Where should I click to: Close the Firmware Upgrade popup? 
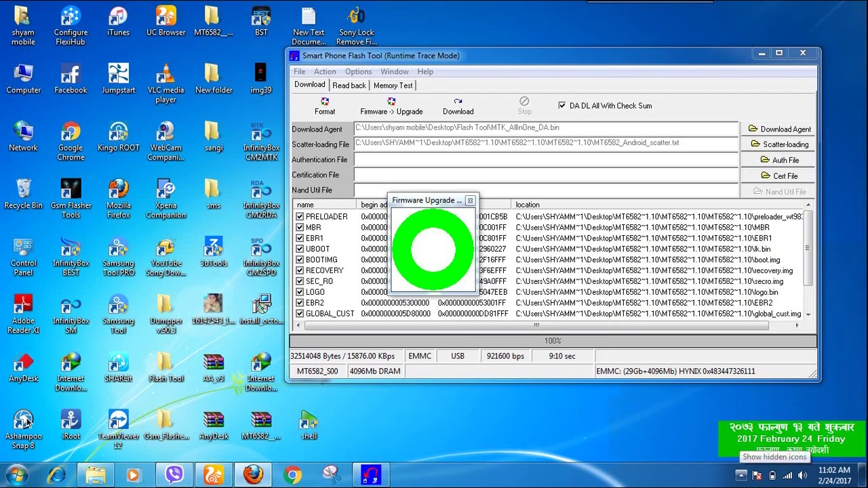tap(470, 201)
